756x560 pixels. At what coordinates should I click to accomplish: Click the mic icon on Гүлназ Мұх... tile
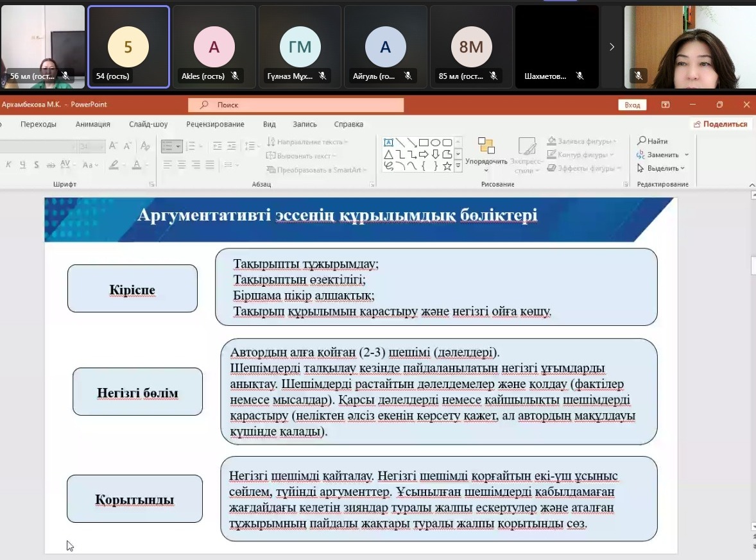click(x=323, y=76)
